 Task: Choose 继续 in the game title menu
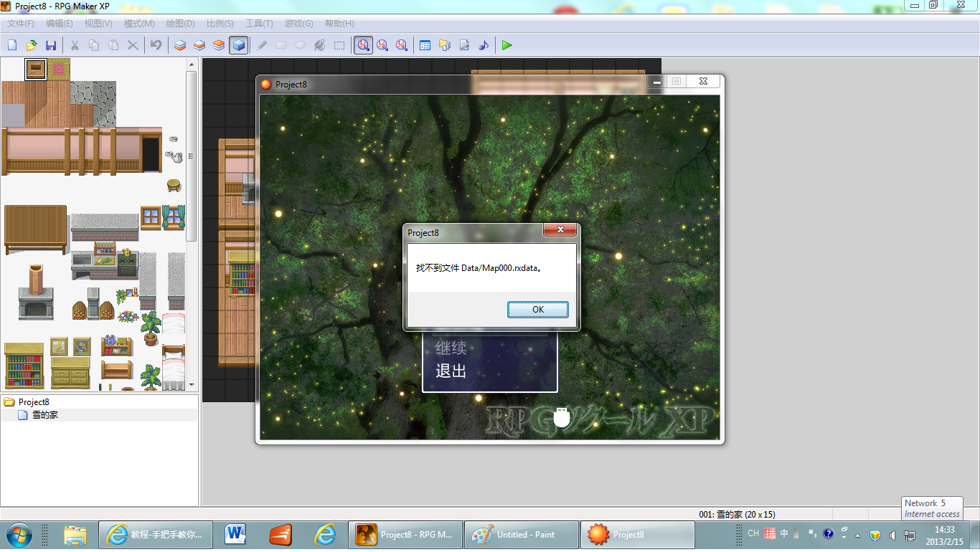451,348
